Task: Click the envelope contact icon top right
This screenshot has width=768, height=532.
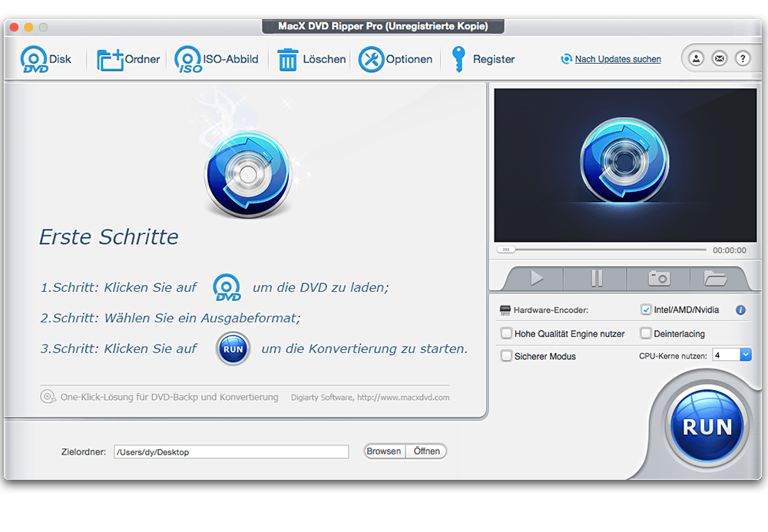Action: point(719,58)
